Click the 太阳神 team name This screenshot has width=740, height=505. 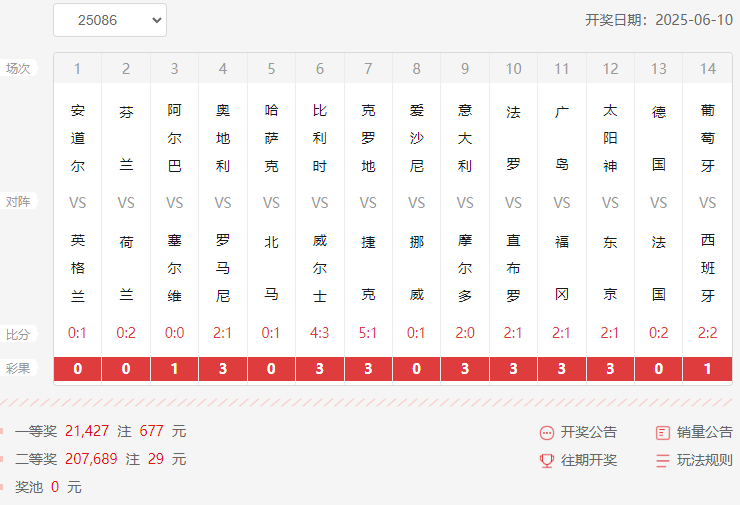pos(610,138)
